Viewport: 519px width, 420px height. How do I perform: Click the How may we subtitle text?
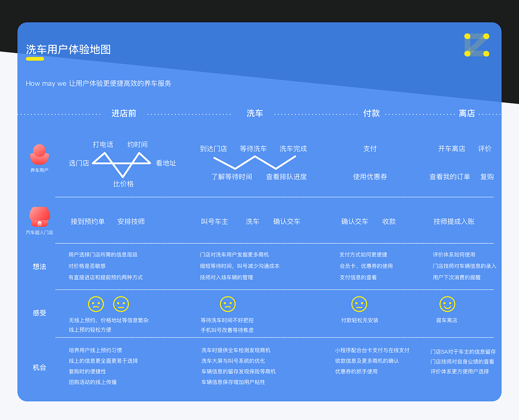(99, 83)
